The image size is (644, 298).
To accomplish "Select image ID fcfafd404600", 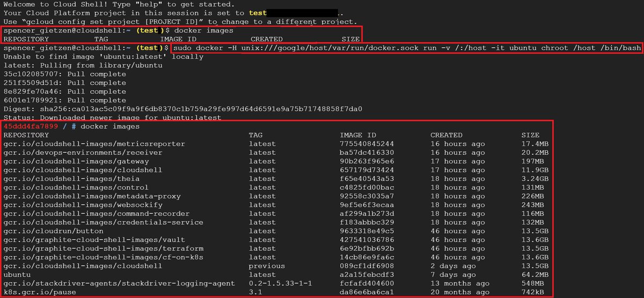I will (x=367, y=283).
